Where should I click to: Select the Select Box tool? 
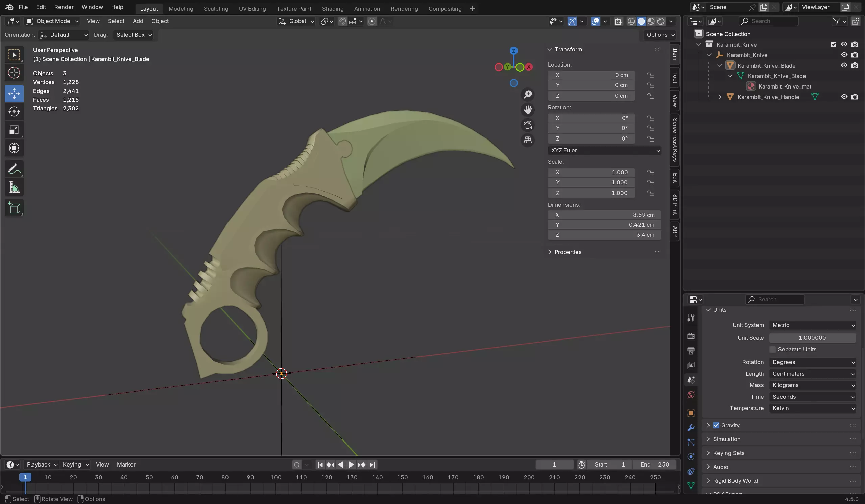[14, 55]
